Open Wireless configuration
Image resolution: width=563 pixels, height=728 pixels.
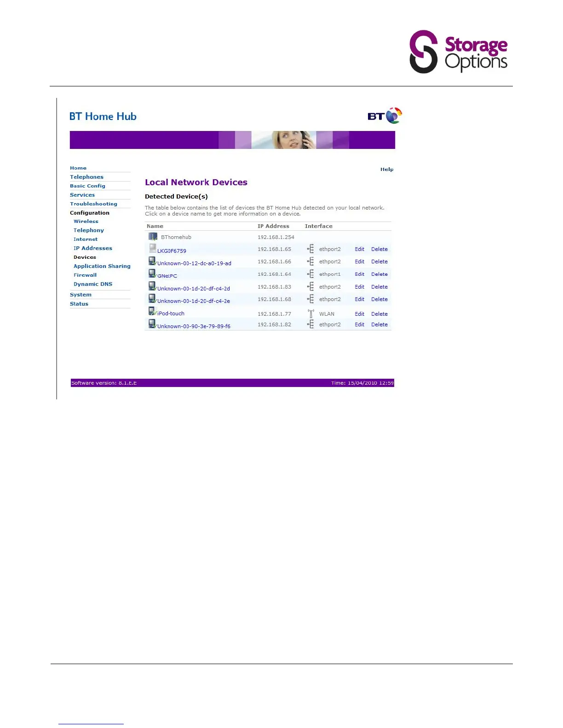coord(86,222)
